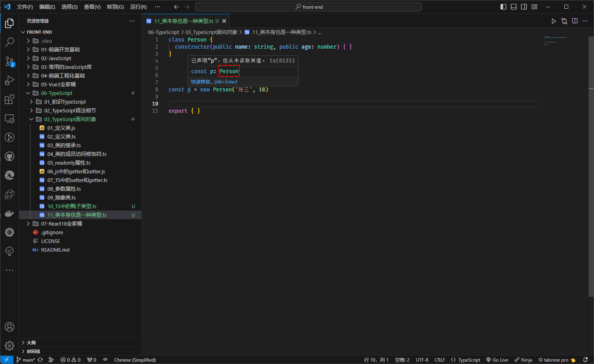Open the Search view in activity bar
Image resolution: width=594 pixels, height=364 pixels.
coord(9,42)
